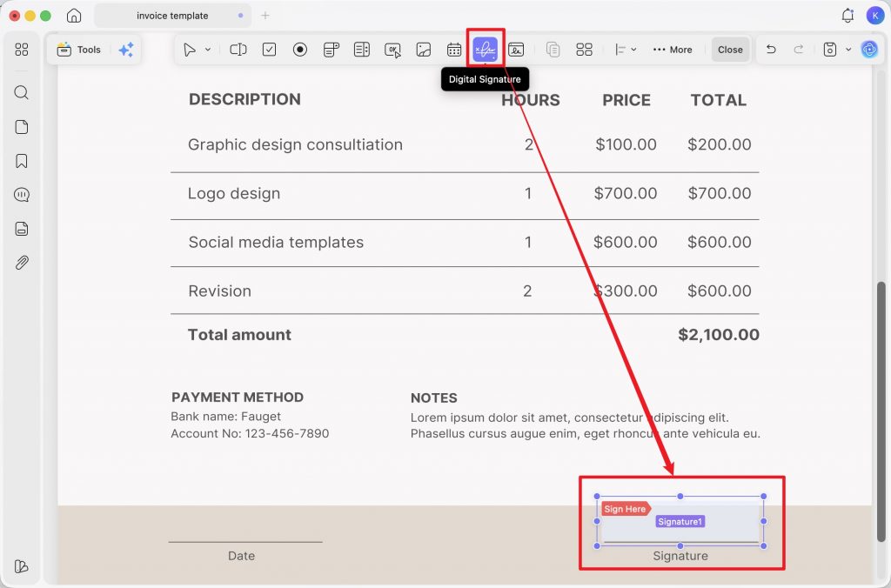Viewport: 891px width, 588px height.
Task: Open the AI sparkle assistant icon
Action: coord(126,50)
